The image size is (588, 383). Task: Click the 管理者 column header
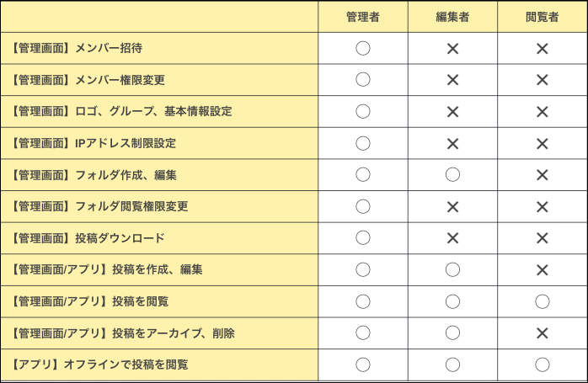(x=363, y=17)
